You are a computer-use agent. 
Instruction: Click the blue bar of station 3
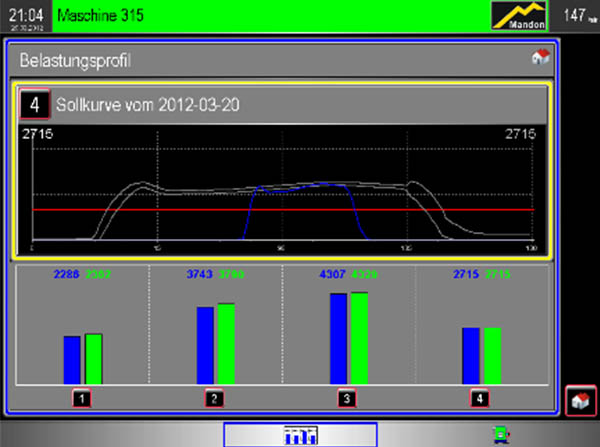(x=339, y=339)
